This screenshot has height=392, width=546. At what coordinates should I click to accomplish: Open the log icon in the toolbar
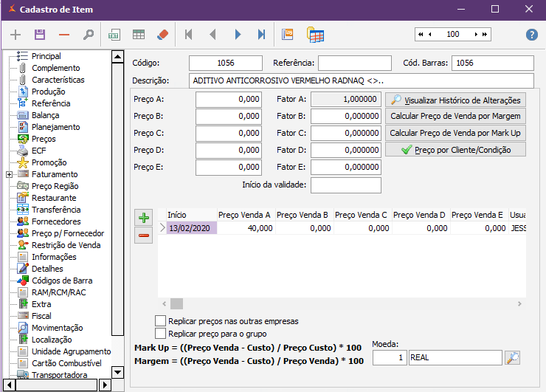287,35
